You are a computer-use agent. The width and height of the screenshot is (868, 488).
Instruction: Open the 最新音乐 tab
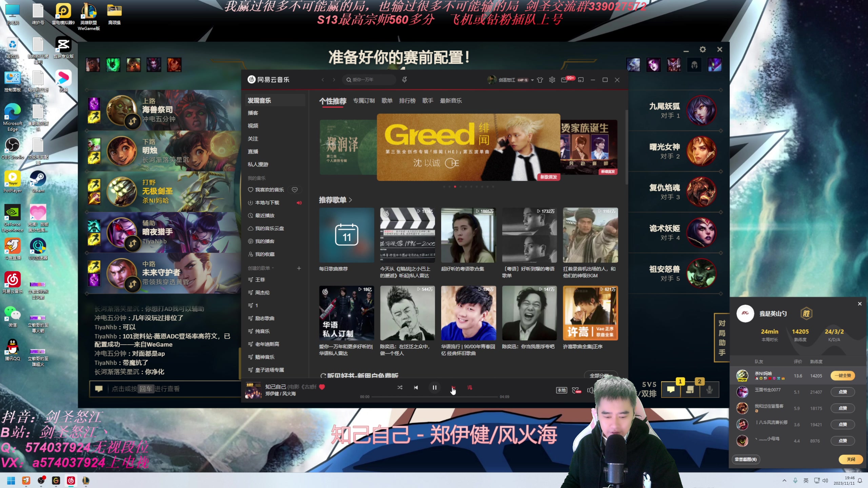point(451,101)
